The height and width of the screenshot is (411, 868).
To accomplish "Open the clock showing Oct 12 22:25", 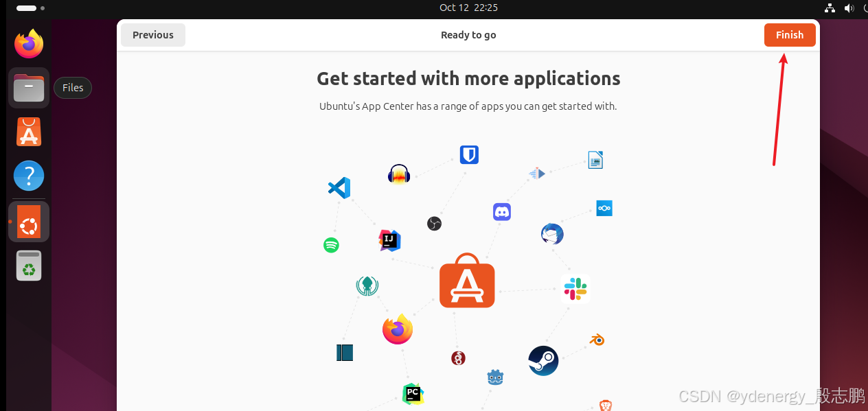I will (468, 8).
